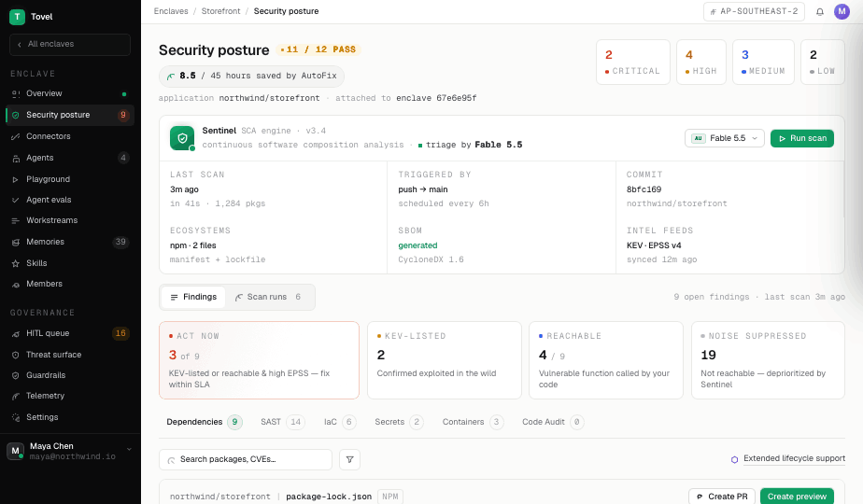The image size is (863, 504).
Task: Click the filter funnel icon
Action: [x=349, y=459]
